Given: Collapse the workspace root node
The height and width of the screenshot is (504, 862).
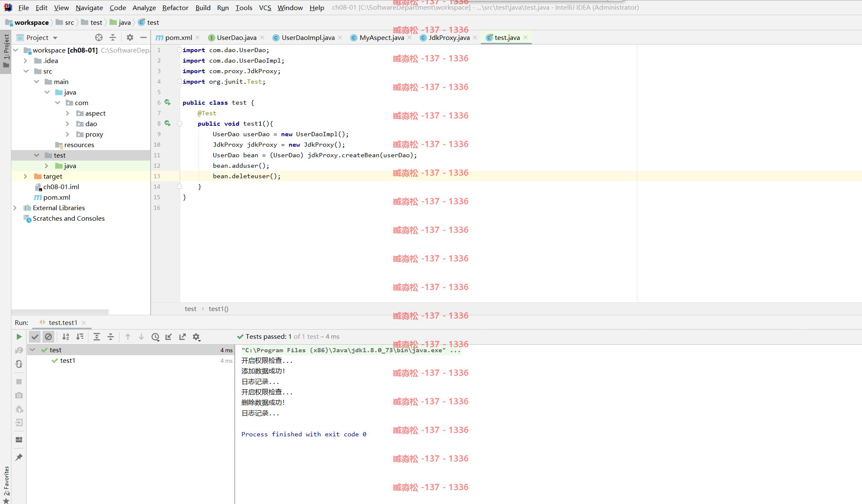Looking at the screenshot, I should (x=16, y=50).
